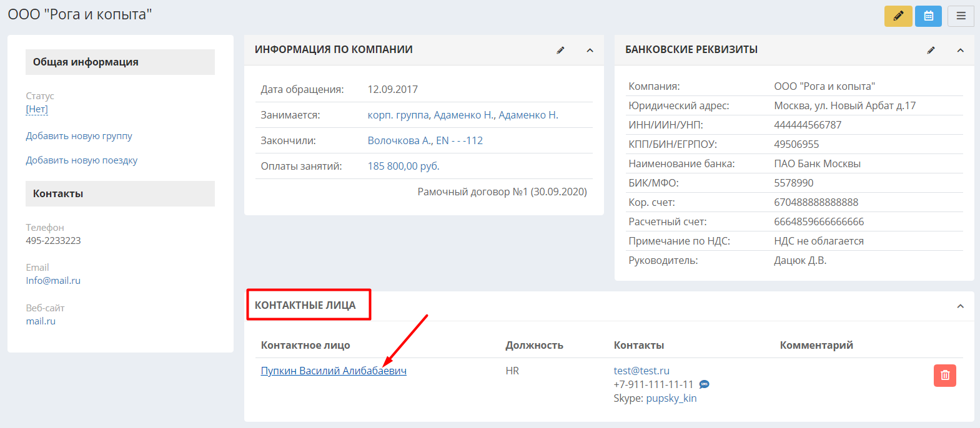Delete contact Пупкин with the red trash button
The height and width of the screenshot is (428, 980).
pyautogui.click(x=945, y=375)
